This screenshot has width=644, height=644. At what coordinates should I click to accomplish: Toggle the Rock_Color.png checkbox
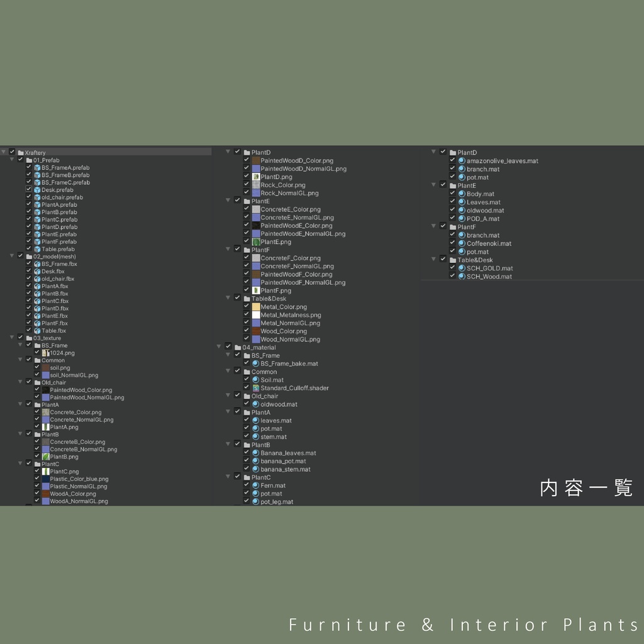(247, 184)
